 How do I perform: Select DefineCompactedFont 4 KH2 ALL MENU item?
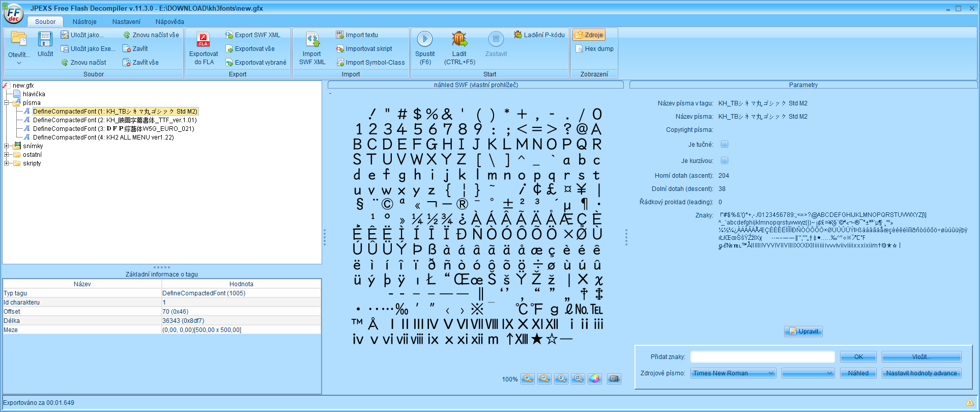pos(103,138)
